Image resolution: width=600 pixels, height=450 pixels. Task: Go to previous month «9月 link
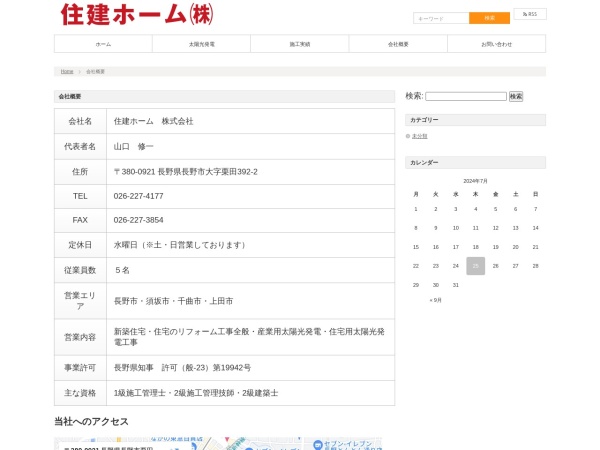pos(435,300)
